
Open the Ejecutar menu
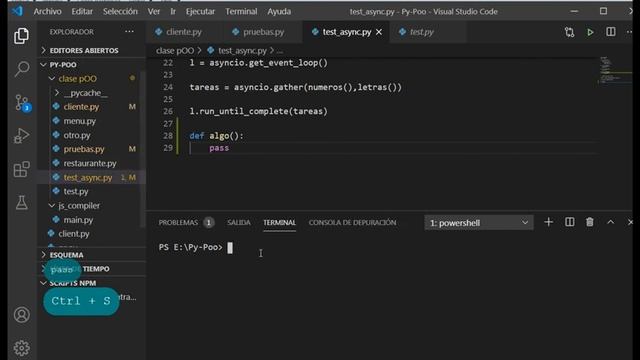[200, 12]
